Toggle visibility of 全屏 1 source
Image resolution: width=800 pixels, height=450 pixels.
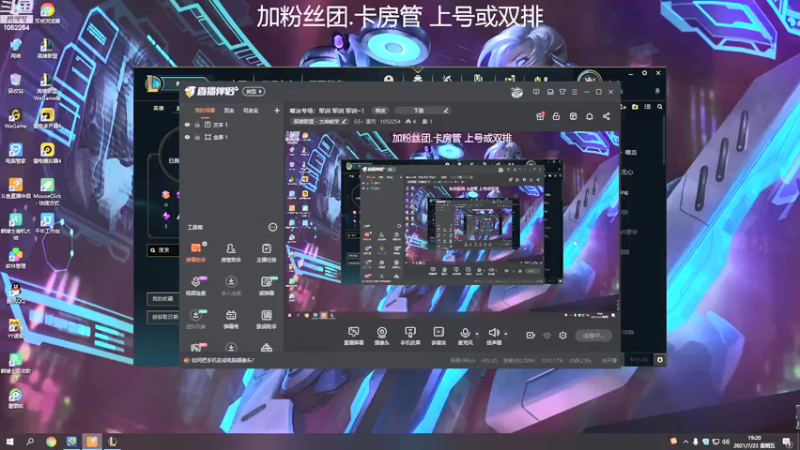click(x=187, y=137)
